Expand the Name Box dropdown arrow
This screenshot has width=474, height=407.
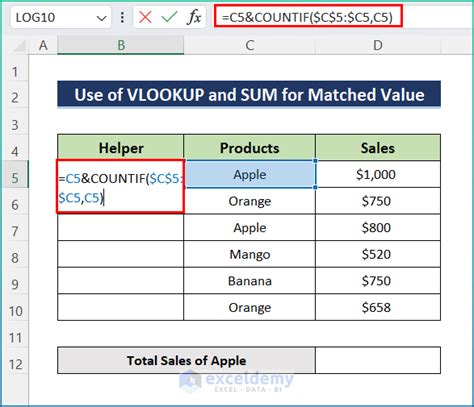click(x=101, y=18)
